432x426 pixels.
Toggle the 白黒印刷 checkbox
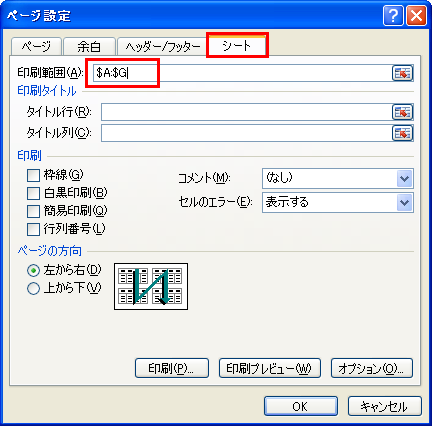tap(33, 193)
